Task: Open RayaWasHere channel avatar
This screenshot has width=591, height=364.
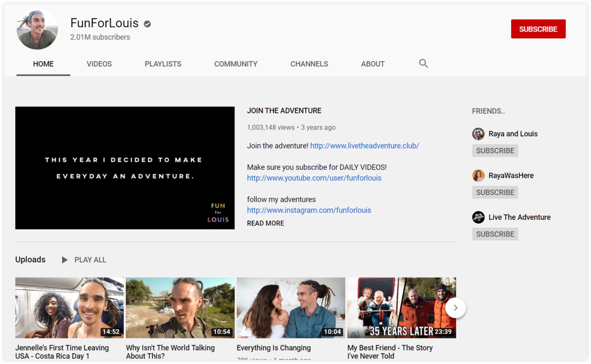Action: (478, 176)
